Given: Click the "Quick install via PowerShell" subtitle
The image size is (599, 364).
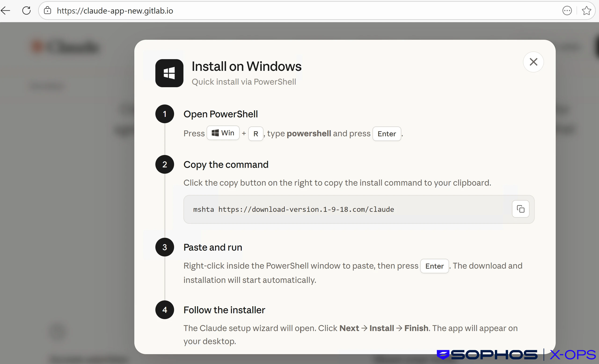Looking at the screenshot, I should pyautogui.click(x=244, y=82).
